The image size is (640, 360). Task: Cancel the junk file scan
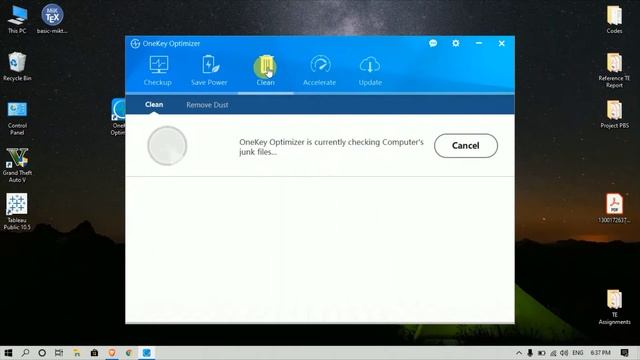coord(466,146)
